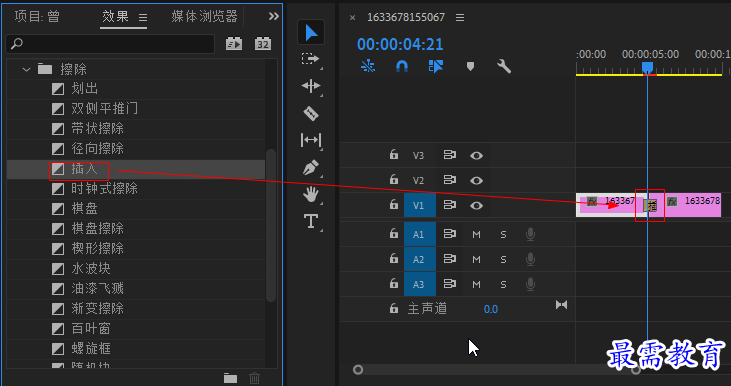Select the Slip tool
This screenshot has width=731, height=386.
pyautogui.click(x=310, y=140)
